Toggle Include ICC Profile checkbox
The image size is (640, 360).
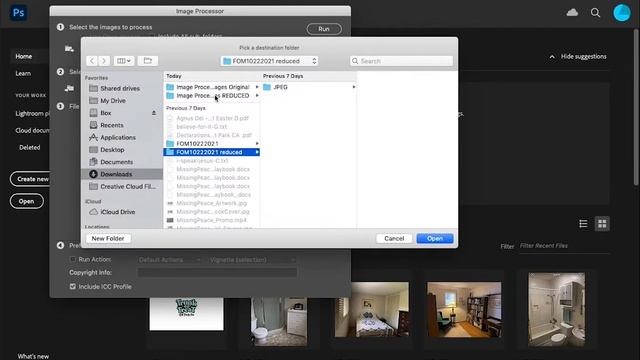[73, 287]
